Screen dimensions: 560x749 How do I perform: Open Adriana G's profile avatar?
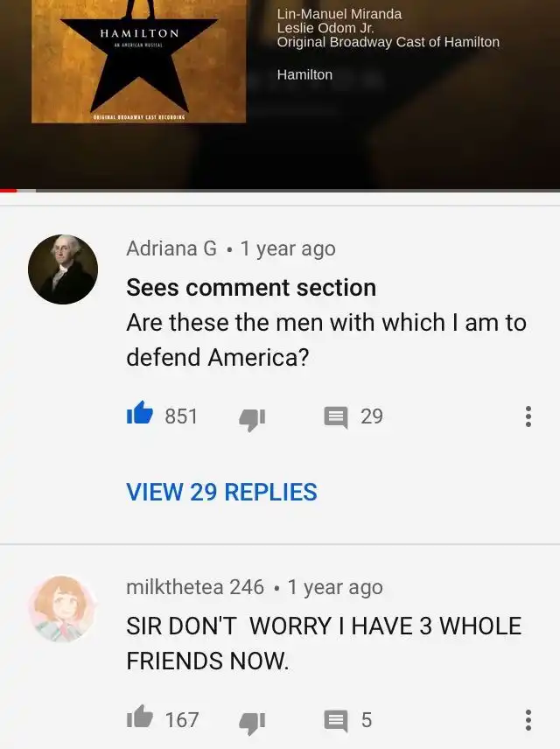tap(63, 269)
